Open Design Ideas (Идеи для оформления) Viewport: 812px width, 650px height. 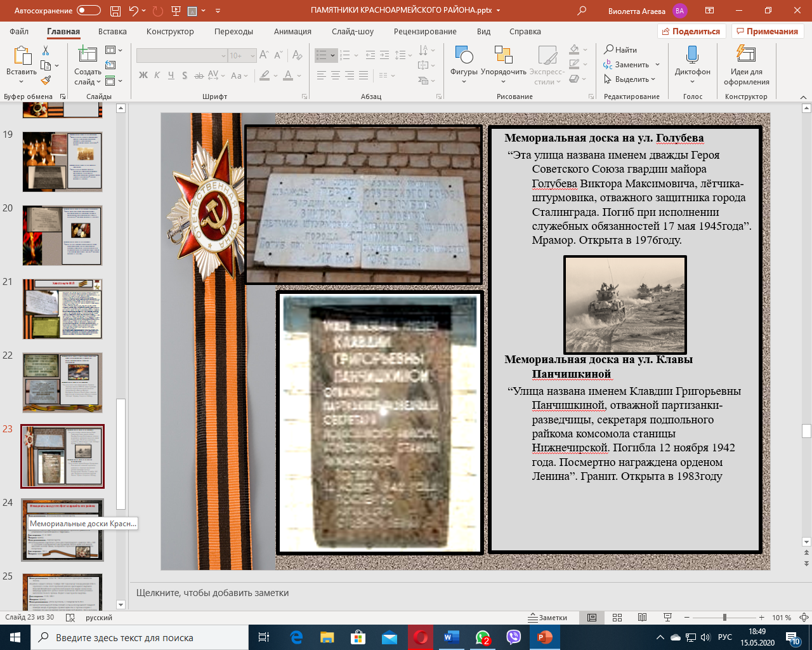point(746,55)
